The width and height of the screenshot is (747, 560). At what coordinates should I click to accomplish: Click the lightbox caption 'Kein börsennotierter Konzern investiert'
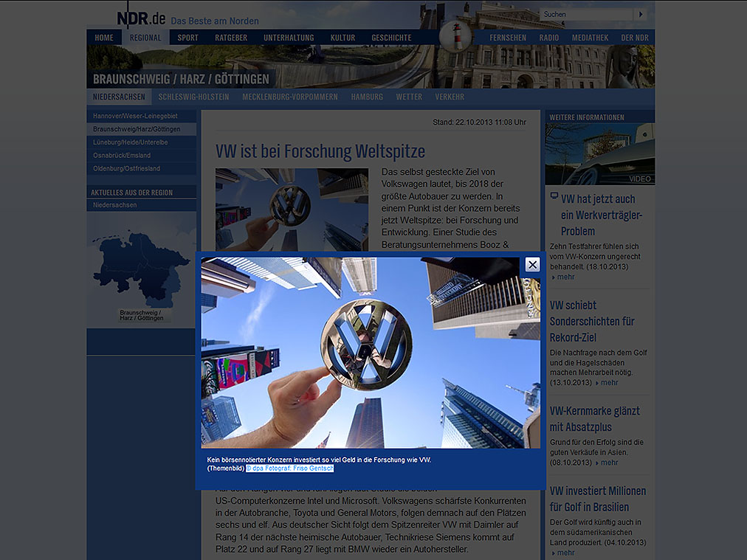[x=319, y=460]
